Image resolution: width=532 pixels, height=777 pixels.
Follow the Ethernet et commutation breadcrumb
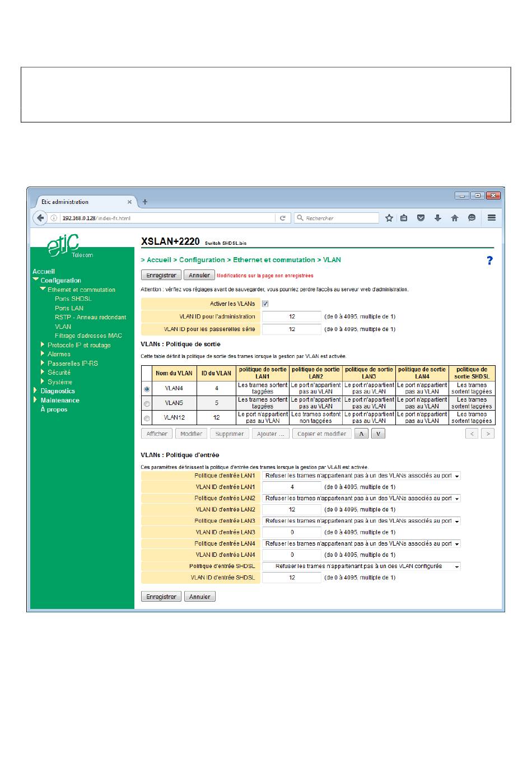[x=274, y=260]
